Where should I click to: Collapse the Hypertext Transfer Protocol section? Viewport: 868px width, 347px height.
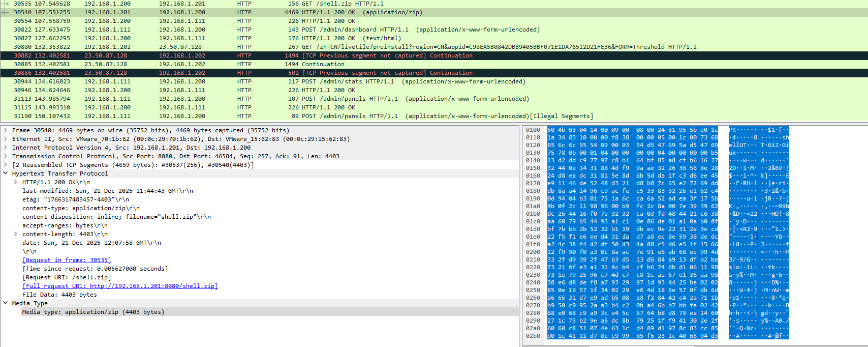tap(6, 173)
